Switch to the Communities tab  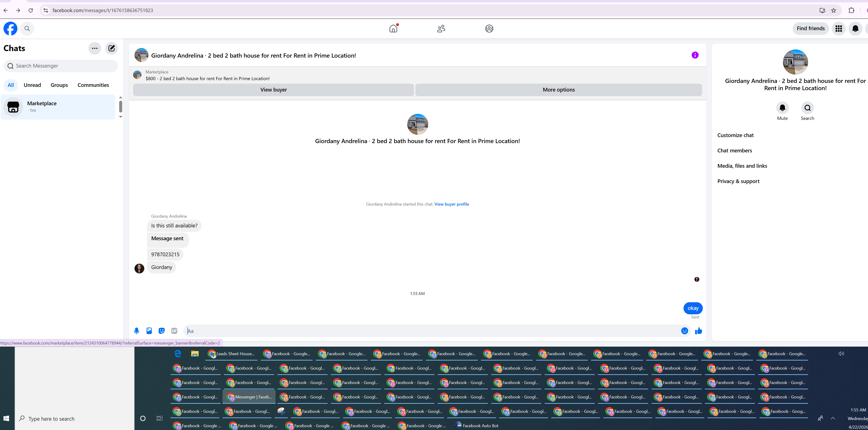tap(93, 85)
